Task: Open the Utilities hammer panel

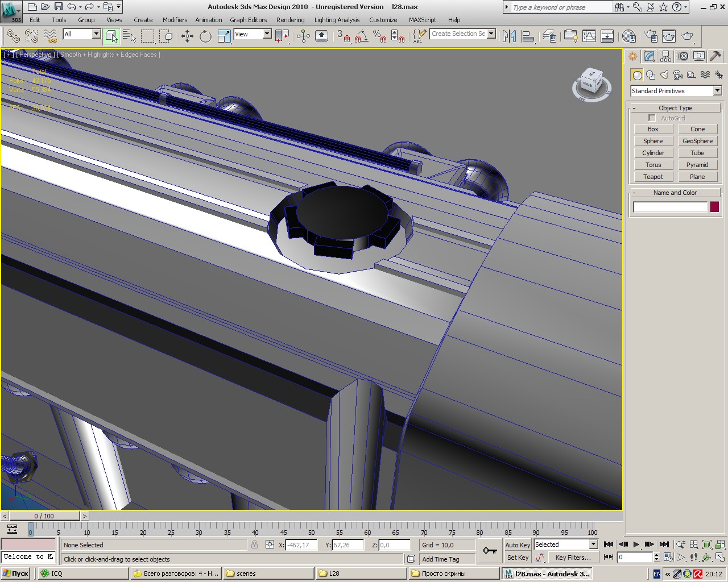Action: click(715, 56)
